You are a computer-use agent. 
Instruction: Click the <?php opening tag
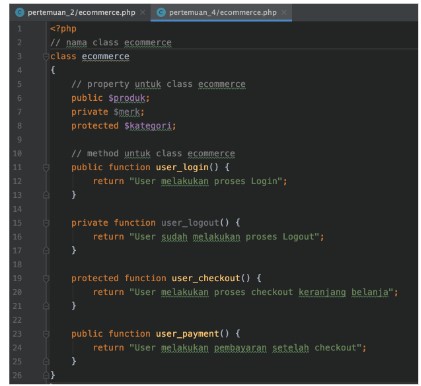coord(63,29)
